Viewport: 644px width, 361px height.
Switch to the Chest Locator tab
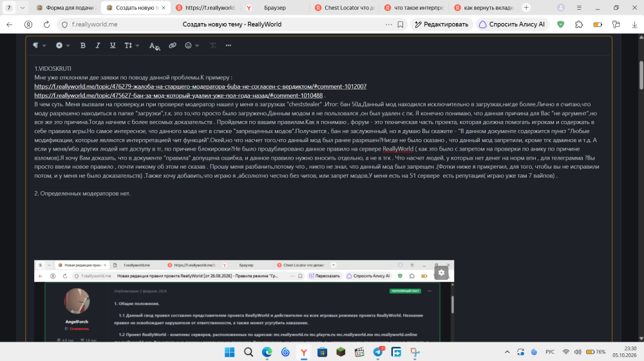click(x=345, y=8)
